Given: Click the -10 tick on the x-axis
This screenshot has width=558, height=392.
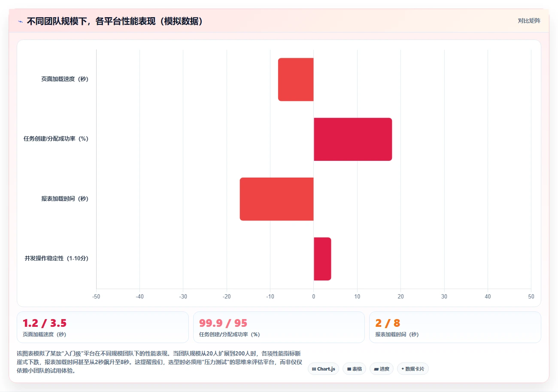Looking at the screenshot, I should click(x=270, y=296).
